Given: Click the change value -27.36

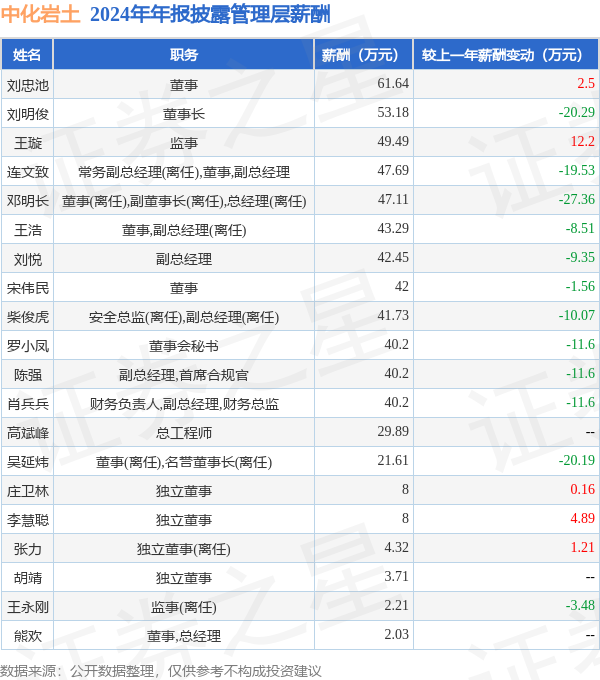Looking at the screenshot, I should pyautogui.click(x=577, y=199).
